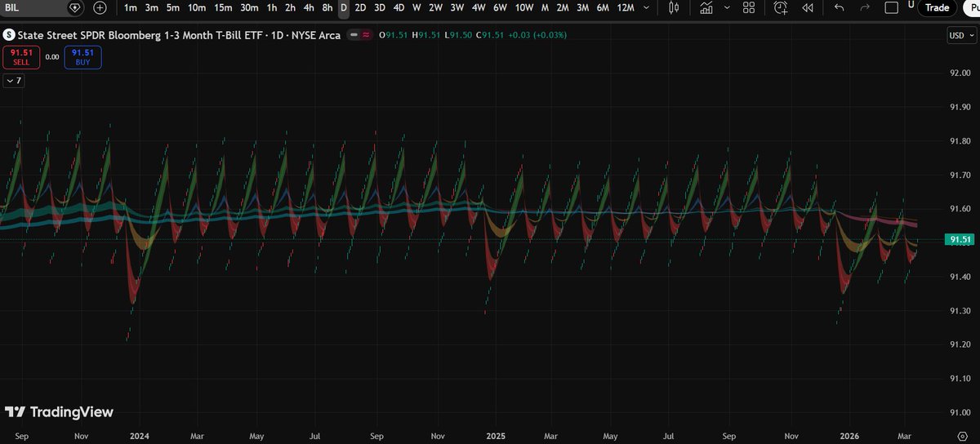The width and height of the screenshot is (980, 444).
Task: Open the Indicators chart icon
Action: pos(708,7)
